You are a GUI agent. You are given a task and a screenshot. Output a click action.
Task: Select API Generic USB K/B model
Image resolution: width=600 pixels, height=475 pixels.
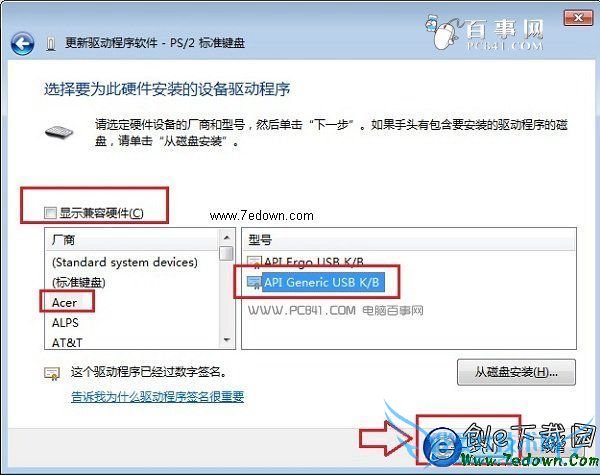(x=322, y=282)
